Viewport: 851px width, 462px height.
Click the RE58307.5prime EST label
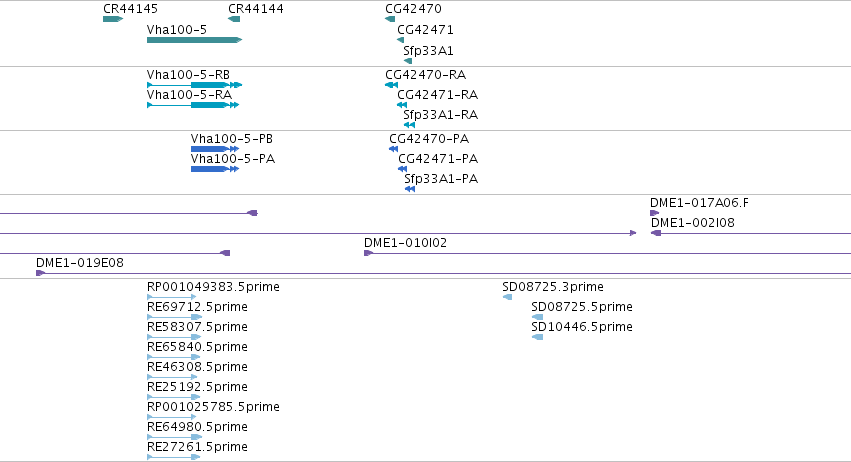tap(198, 327)
